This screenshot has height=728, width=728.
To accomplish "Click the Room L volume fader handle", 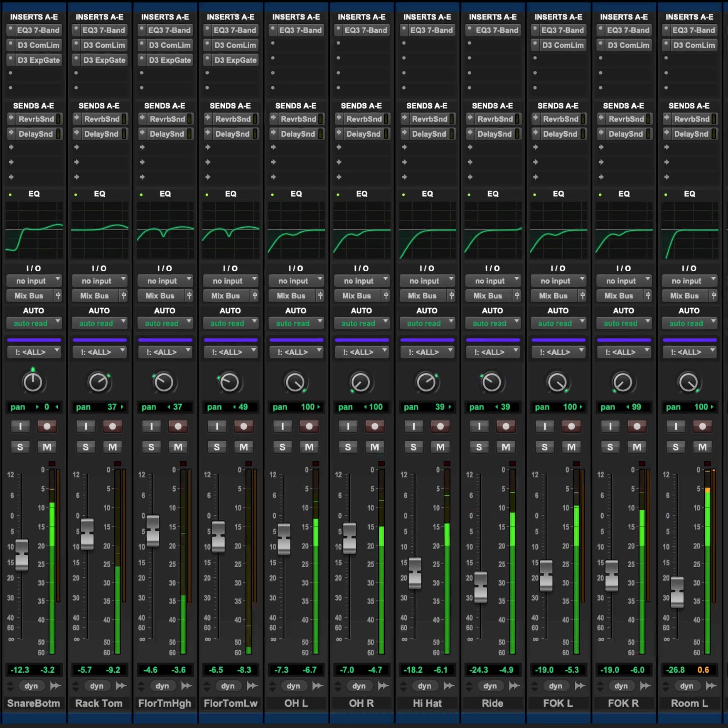I will [677, 592].
